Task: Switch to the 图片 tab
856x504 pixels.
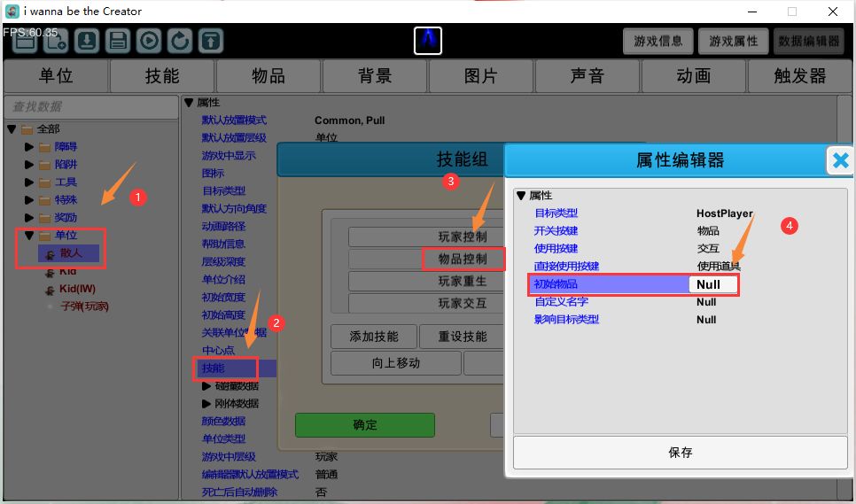Action: [x=480, y=76]
